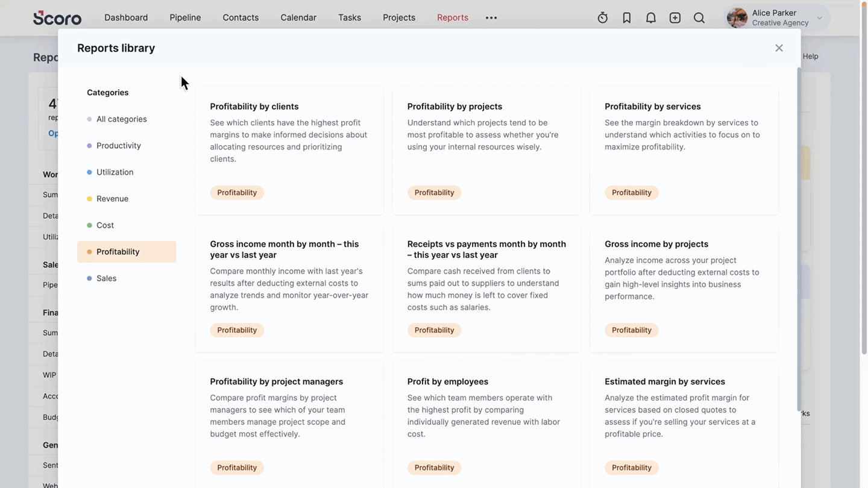Open the time tracker stopwatch icon
This screenshot has height=488, width=868.
tap(603, 18)
